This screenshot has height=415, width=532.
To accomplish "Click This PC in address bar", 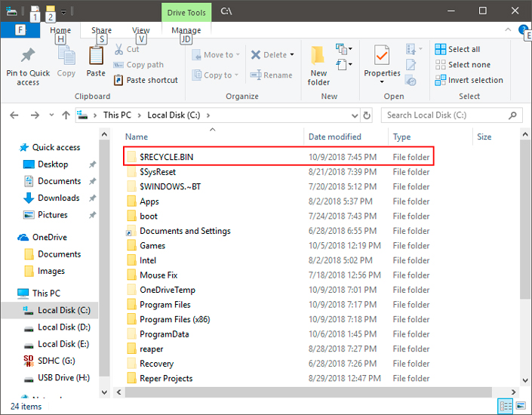I will 117,115.
